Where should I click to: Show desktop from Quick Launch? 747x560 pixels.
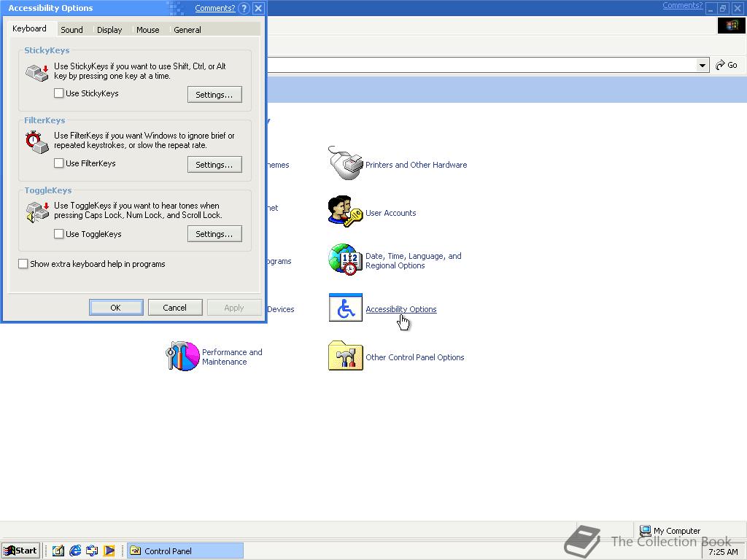pos(58,551)
